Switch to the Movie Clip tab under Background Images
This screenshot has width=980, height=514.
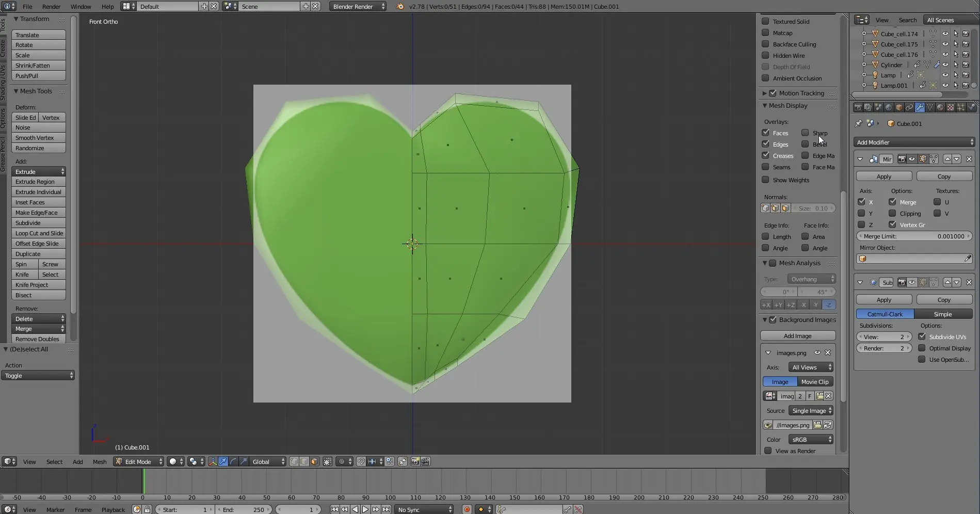[x=815, y=381]
